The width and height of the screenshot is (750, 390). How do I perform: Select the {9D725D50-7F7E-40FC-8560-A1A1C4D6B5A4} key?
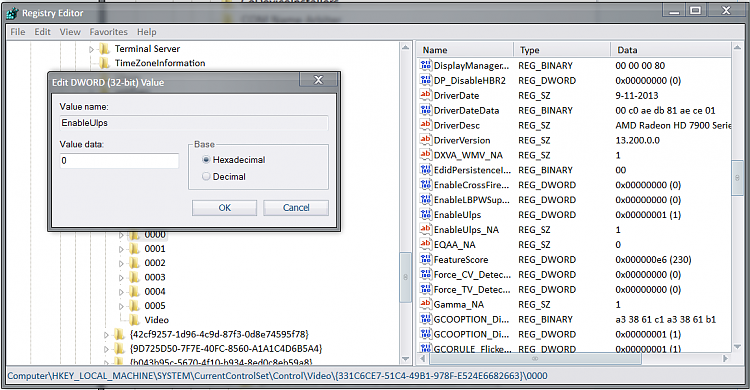(x=226, y=349)
